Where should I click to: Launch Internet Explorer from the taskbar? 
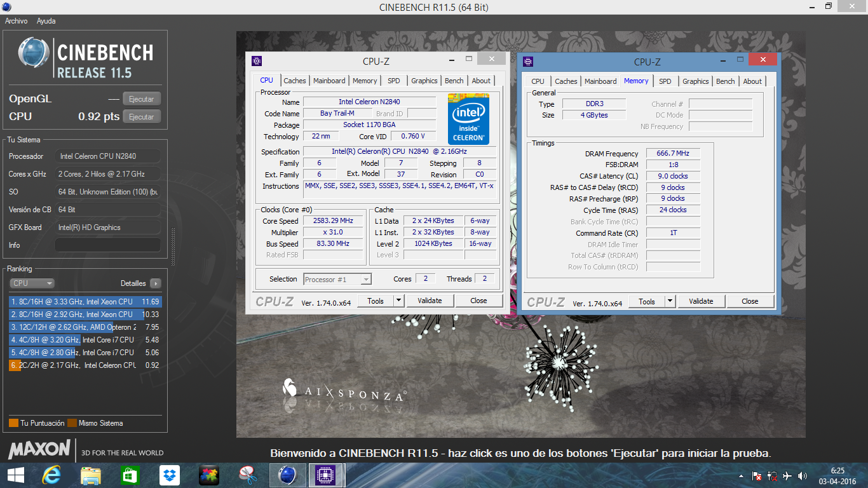click(51, 475)
